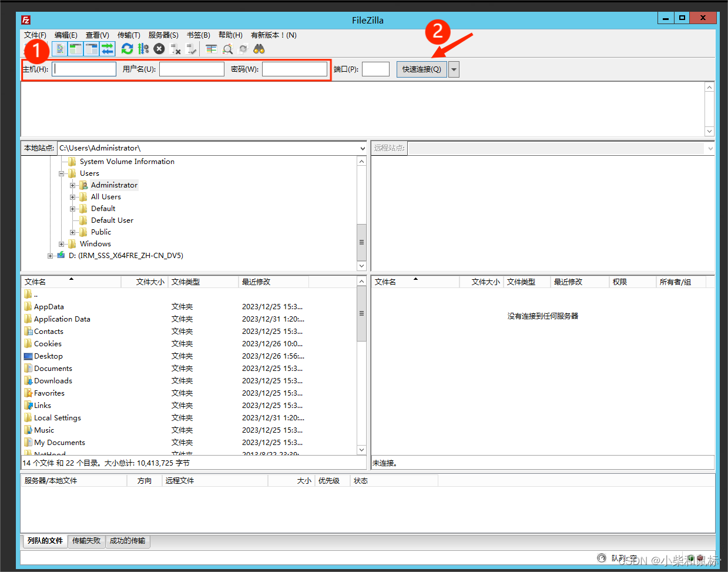Select the My Documents folder row
This screenshot has width=728, height=572.
(189, 442)
